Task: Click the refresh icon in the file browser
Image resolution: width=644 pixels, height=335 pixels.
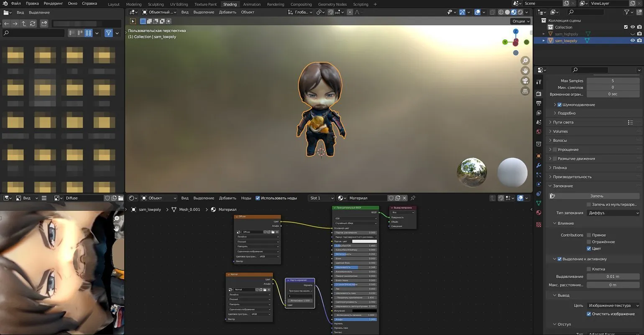Action: point(33,23)
